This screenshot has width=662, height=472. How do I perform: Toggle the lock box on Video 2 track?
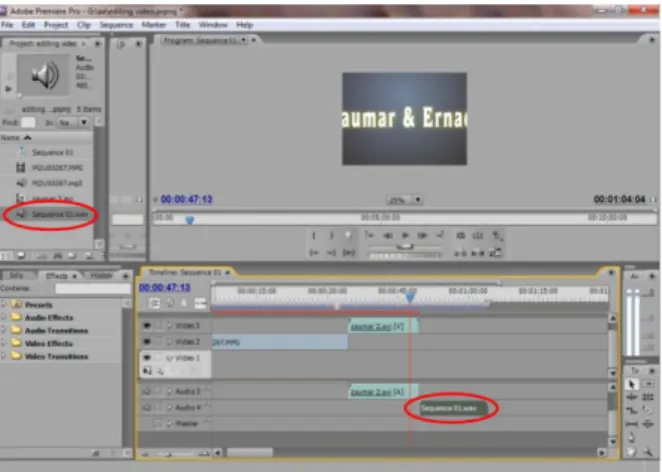[158, 342]
